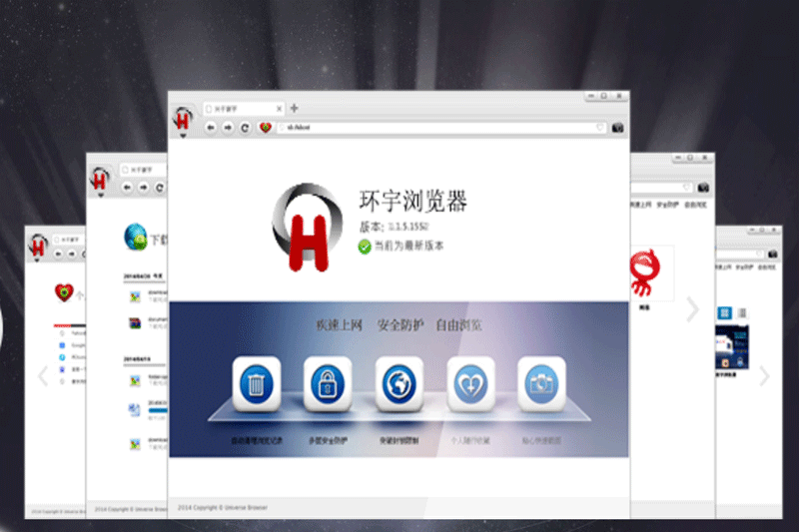The image size is (799, 532).
Task: Click red NetEase mascot thumbnail
Action: pos(644,272)
